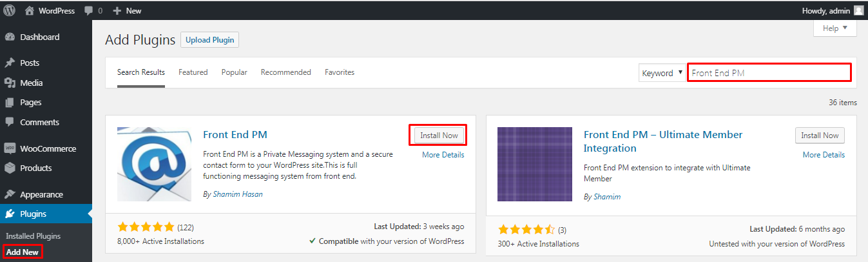The image size is (868, 262).
Task: Click the admin avatar next to Howdy
Action: (858, 10)
